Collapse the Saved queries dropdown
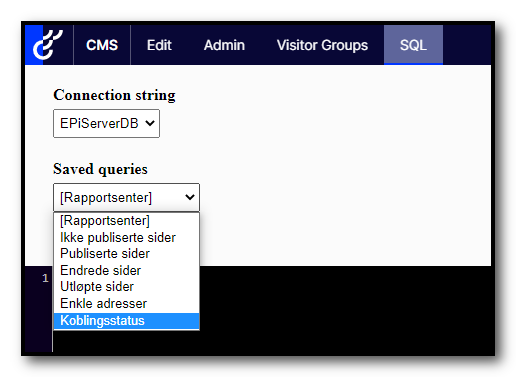 (126, 197)
